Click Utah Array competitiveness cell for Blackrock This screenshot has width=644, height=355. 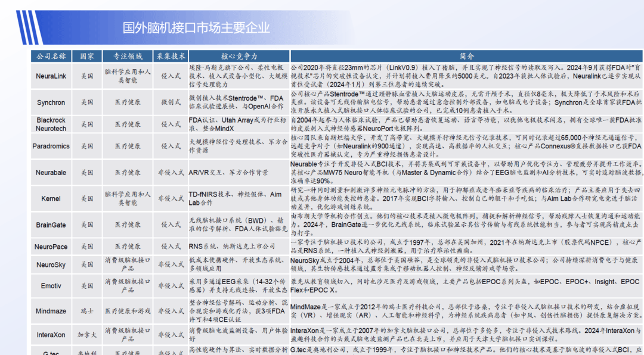(239, 124)
